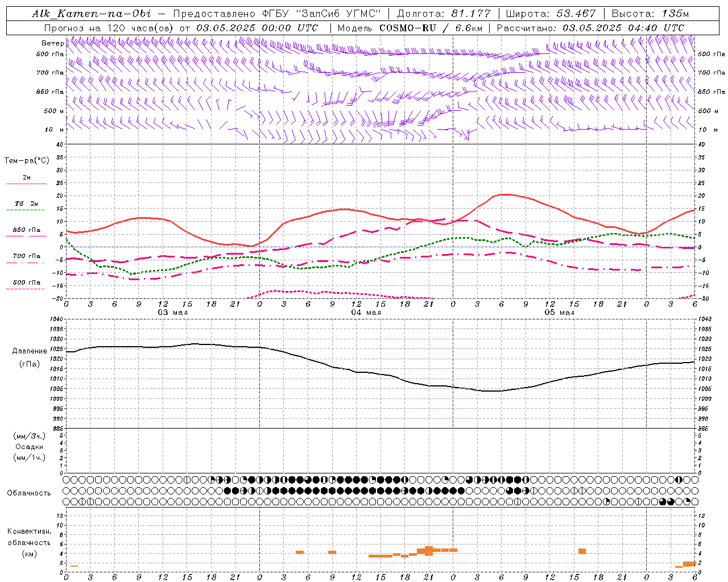This screenshot has height=582, width=728.
Task: Select left '500 гПа' wind level label
Action: 50,55
